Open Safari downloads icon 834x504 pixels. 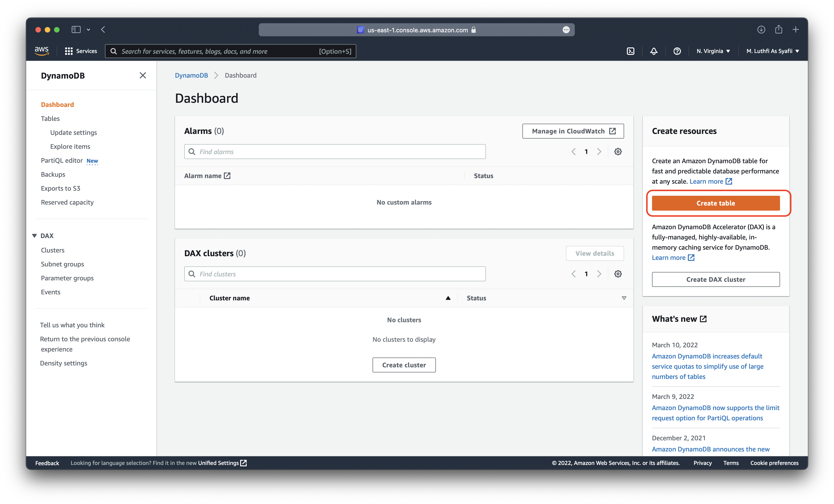[x=761, y=30]
